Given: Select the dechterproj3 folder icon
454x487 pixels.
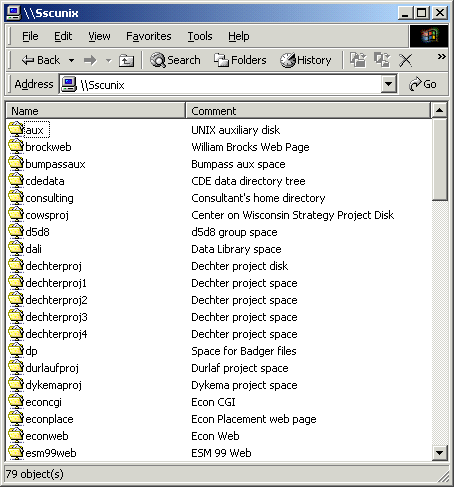Looking at the screenshot, I should point(16,316).
